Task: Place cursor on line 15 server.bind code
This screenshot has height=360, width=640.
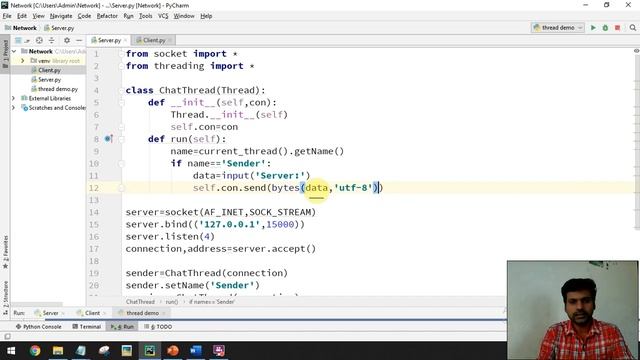Action: [x=215, y=224]
